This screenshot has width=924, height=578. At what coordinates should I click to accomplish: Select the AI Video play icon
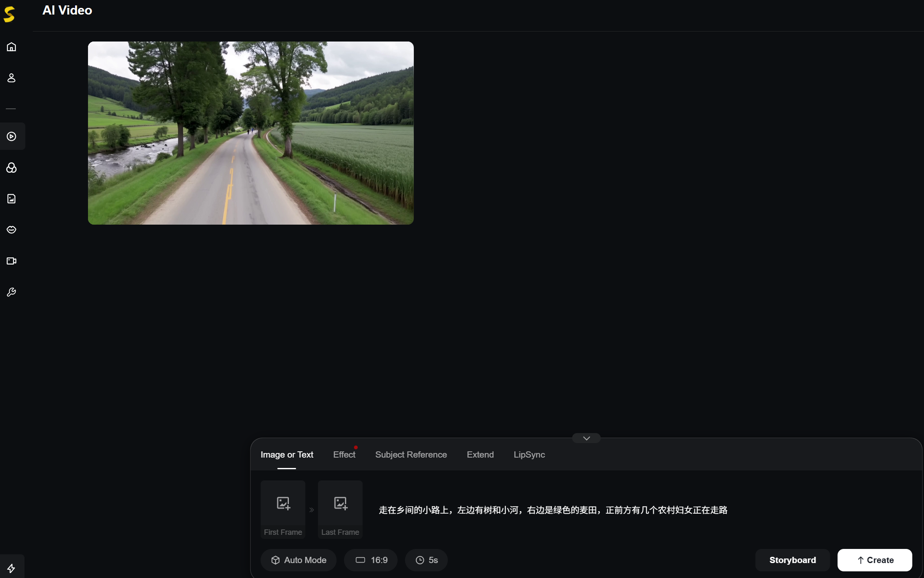[x=12, y=136]
